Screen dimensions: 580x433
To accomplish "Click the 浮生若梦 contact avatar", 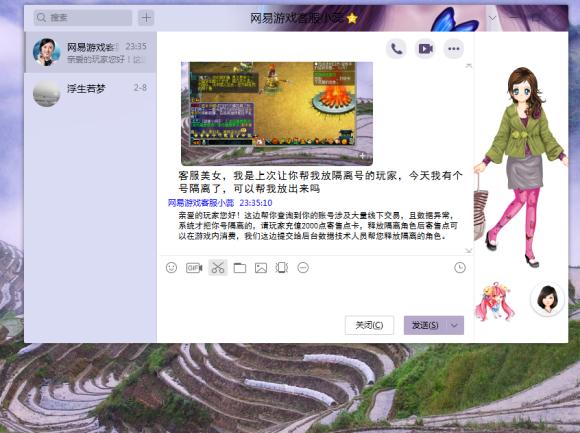I will coord(47,93).
